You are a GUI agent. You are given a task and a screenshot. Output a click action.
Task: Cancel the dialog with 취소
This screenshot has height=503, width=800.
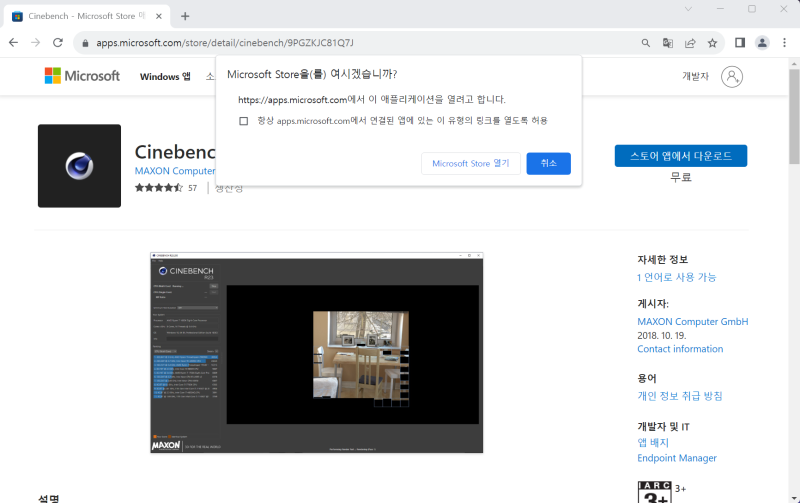coord(548,163)
